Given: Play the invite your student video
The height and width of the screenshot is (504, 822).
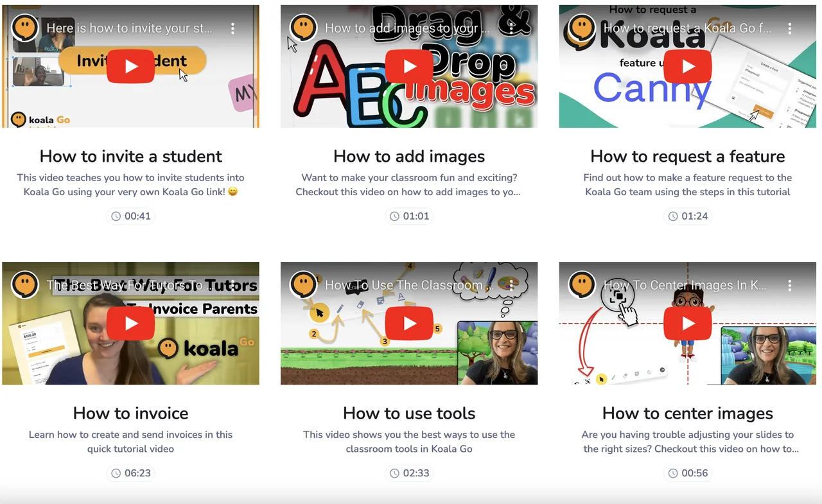Looking at the screenshot, I should pyautogui.click(x=131, y=67).
